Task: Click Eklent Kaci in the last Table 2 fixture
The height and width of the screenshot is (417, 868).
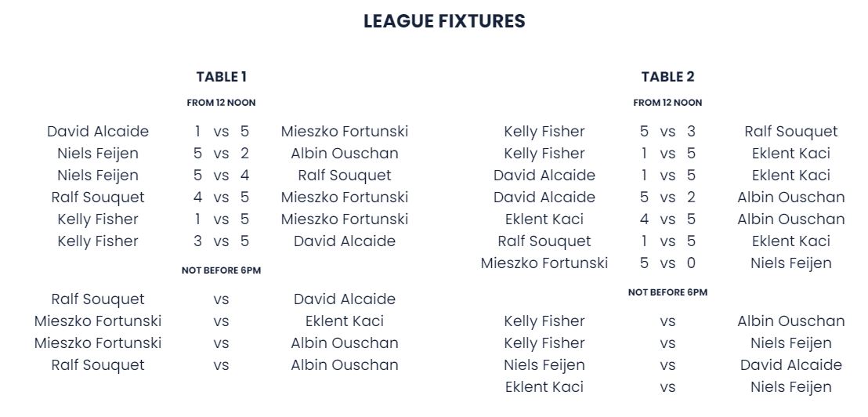Action: 544,387
